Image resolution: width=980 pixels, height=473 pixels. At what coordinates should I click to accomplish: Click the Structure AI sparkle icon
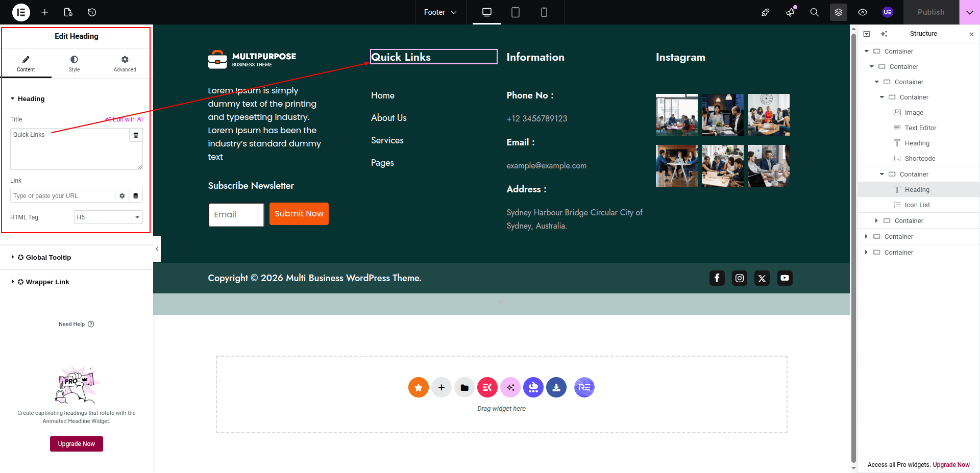pyautogui.click(x=884, y=34)
